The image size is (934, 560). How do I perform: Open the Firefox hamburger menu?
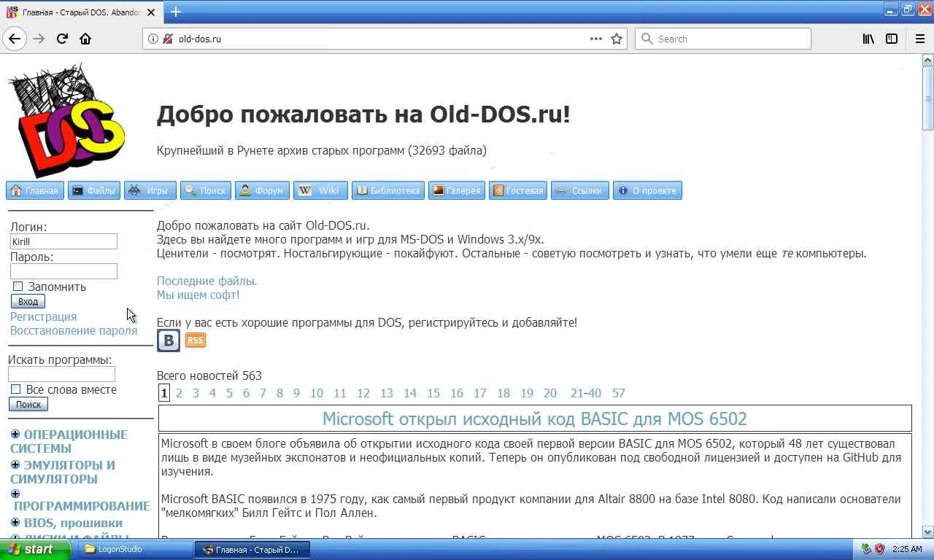tap(919, 39)
